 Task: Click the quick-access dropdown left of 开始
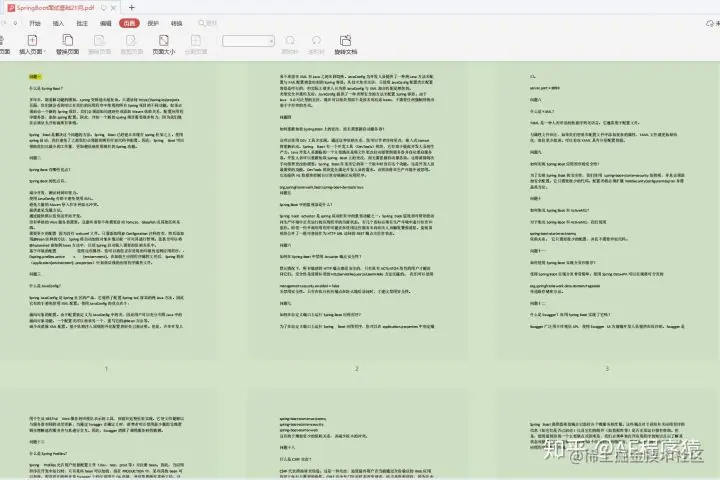point(15,23)
